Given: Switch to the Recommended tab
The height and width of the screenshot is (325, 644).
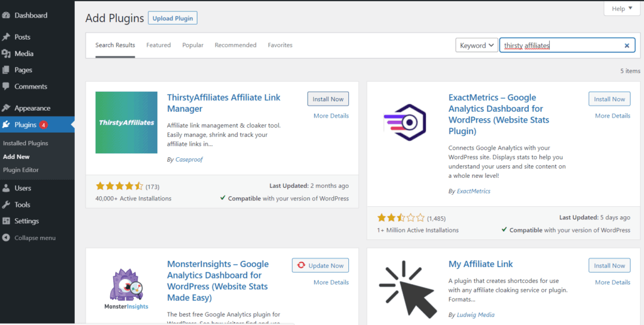Looking at the screenshot, I should (235, 45).
